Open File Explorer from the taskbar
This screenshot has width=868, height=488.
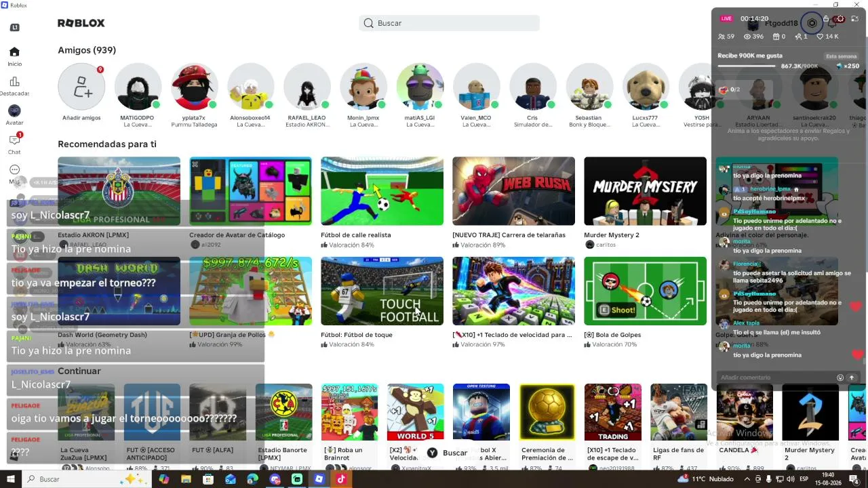(x=186, y=479)
